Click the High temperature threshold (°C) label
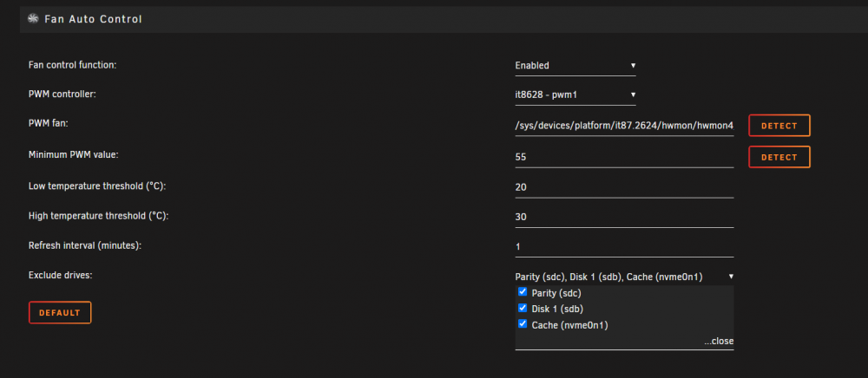The width and height of the screenshot is (868, 378). pos(98,216)
